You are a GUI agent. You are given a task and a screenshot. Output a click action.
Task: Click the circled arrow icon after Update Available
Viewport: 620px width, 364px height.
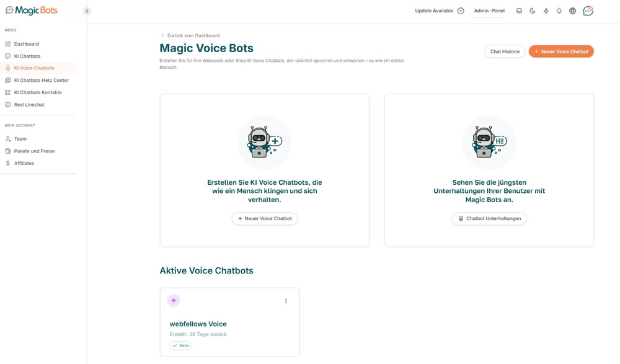point(461,11)
